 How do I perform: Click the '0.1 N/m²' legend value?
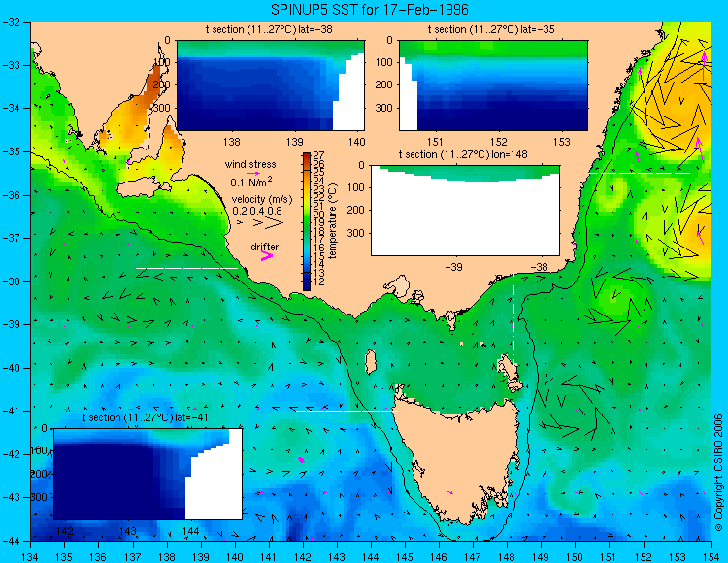tap(251, 182)
